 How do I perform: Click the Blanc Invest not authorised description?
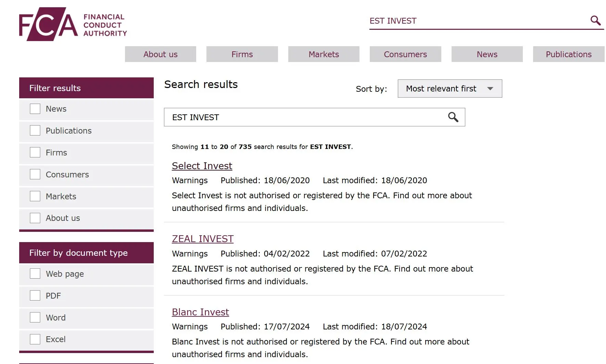point(320,348)
